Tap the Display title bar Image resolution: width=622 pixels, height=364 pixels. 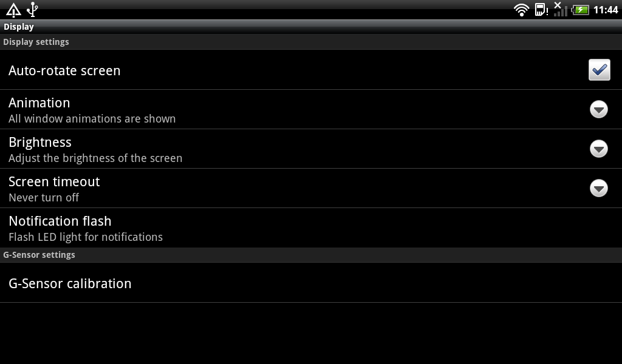coord(311,27)
